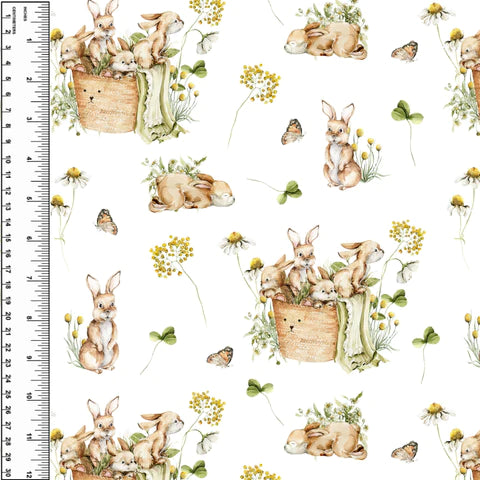This screenshot has width=480, height=480.
Task: Click the 4 inch mark number
Action: (x=29, y=159)
